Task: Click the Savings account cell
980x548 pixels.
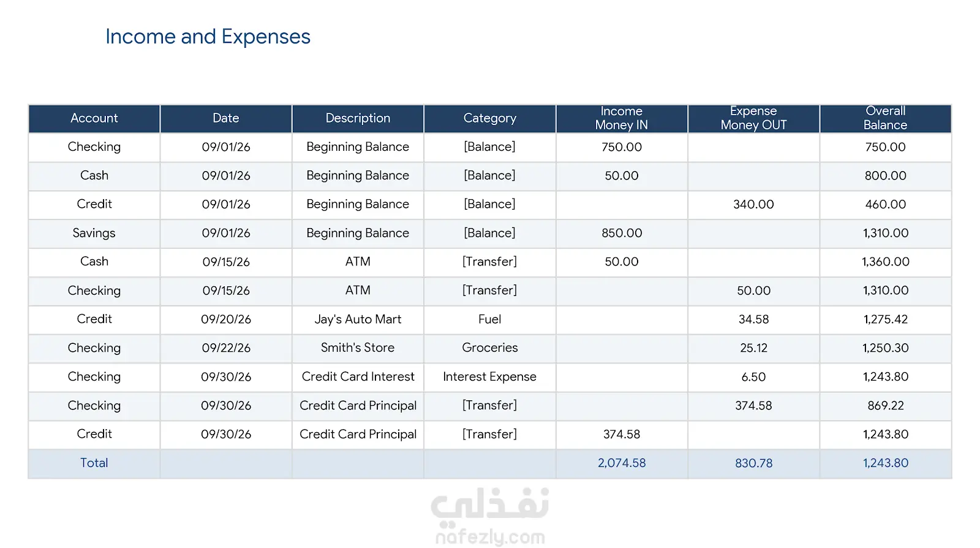Action: pos(94,233)
